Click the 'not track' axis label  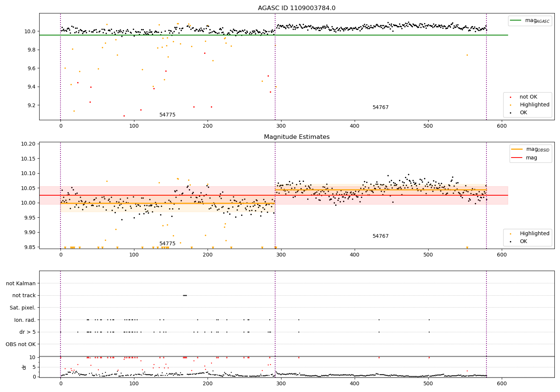click(24, 295)
